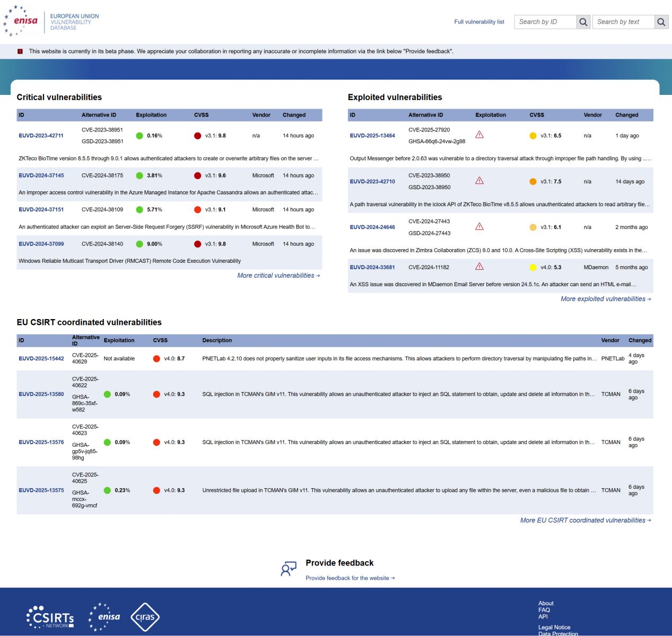Viewport: 672px width, 636px height.
Task: Click the green exploitation dot for EUVD-2025-13575
Action: (x=107, y=491)
